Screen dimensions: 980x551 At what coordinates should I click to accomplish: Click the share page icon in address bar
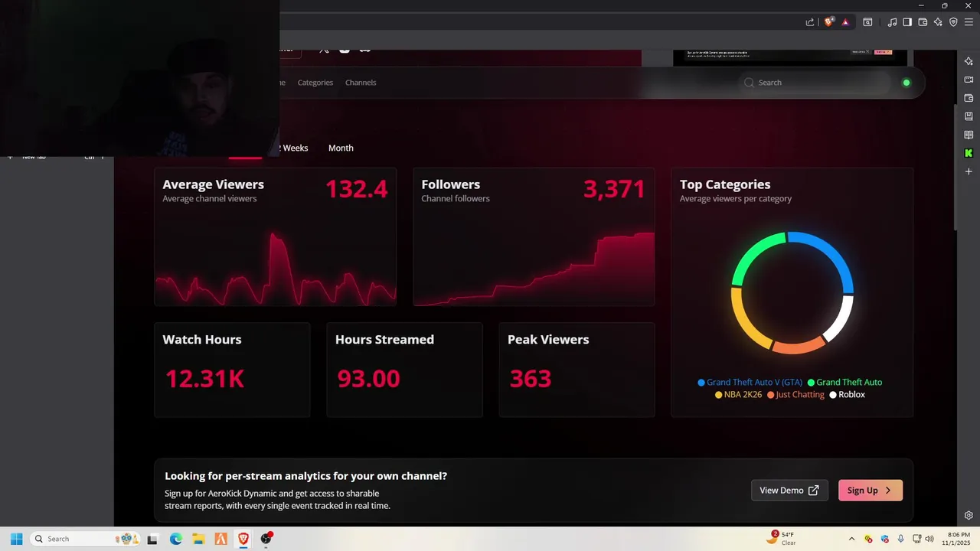pyautogui.click(x=810, y=22)
